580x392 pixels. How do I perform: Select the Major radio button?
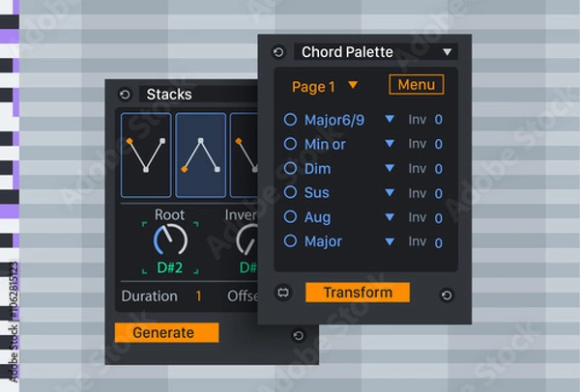click(x=290, y=241)
